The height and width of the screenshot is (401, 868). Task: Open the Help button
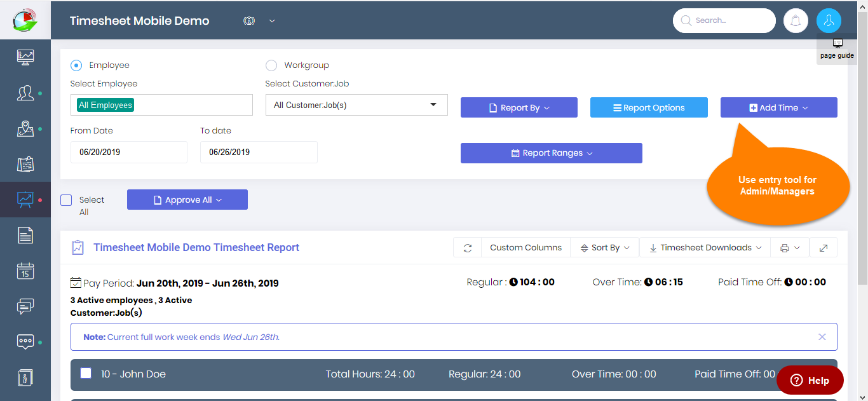[810, 379]
